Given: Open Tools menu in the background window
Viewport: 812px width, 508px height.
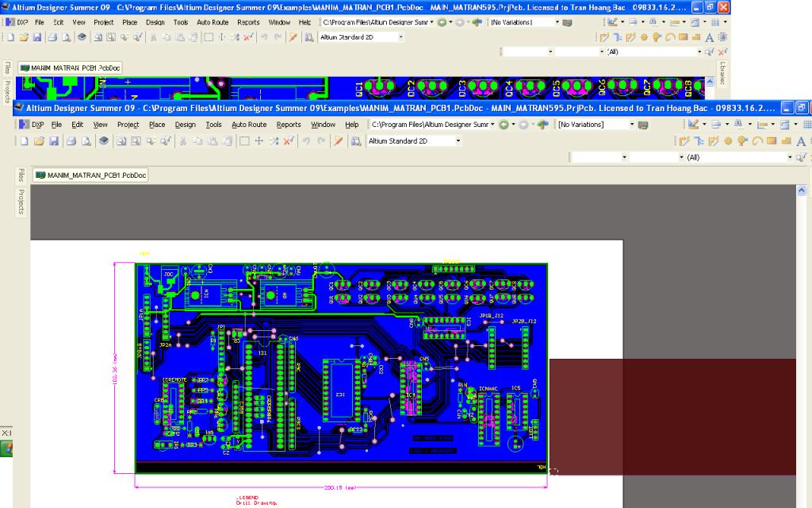Looking at the screenshot, I should click(x=181, y=22).
